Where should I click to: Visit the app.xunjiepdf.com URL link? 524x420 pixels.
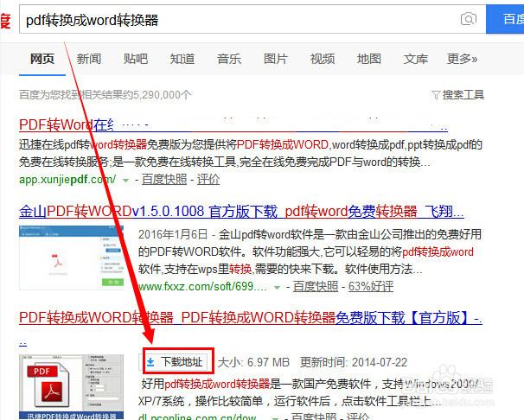[67, 180]
